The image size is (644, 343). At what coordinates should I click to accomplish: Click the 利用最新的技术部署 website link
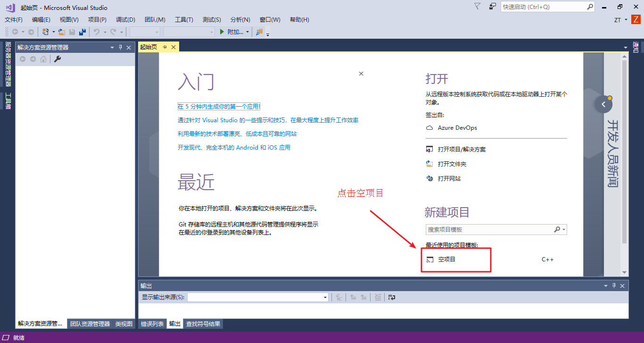tap(237, 134)
